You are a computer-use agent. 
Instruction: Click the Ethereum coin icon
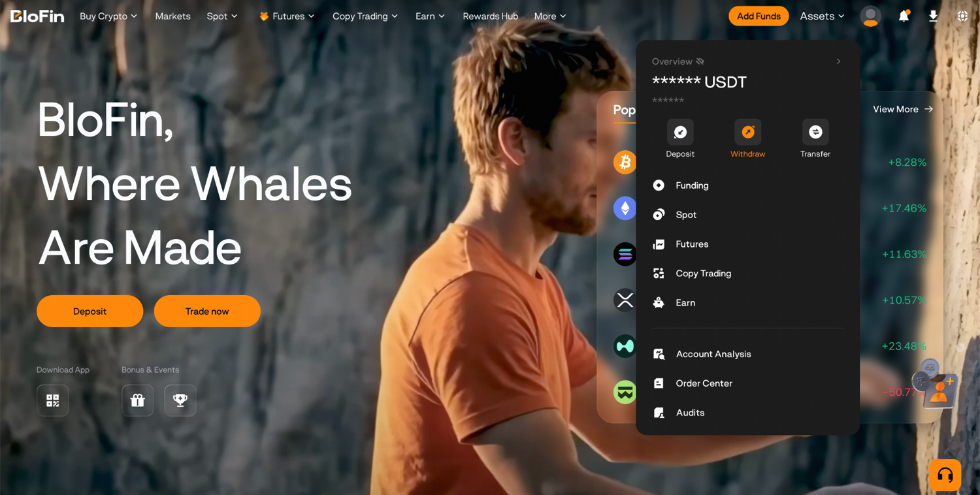pos(625,208)
